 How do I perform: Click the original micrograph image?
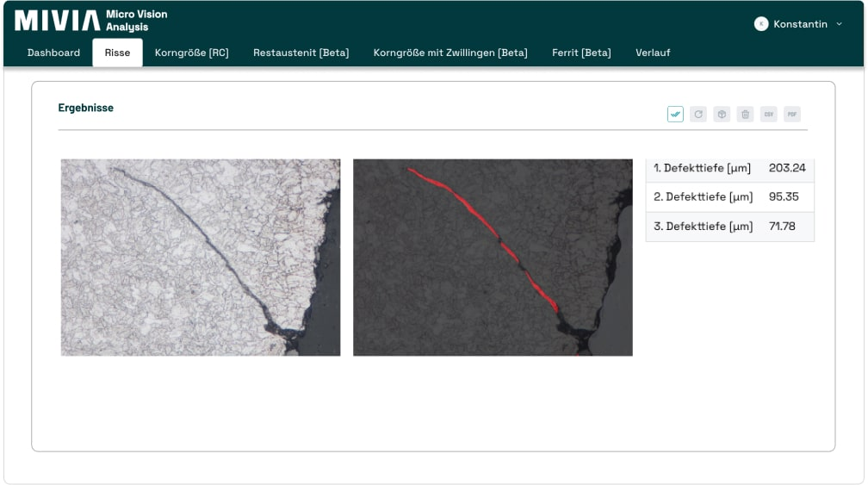pyautogui.click(x=200, y=257)
